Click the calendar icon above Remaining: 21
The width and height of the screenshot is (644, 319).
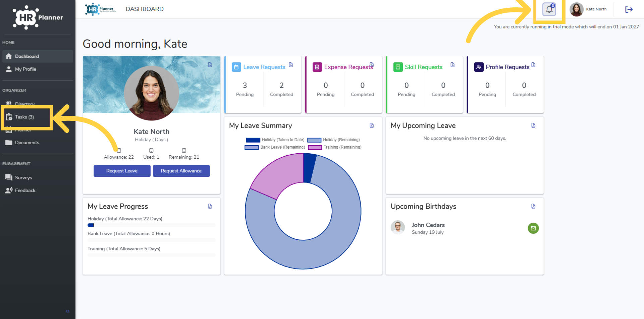184,150
